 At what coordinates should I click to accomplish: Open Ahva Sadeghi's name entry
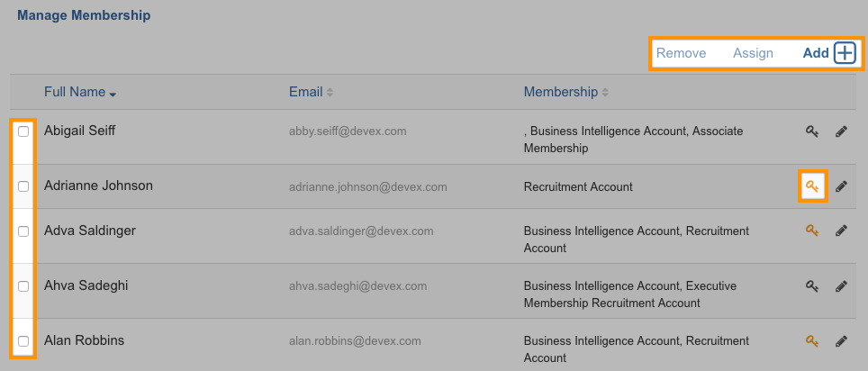pos(86,285)
